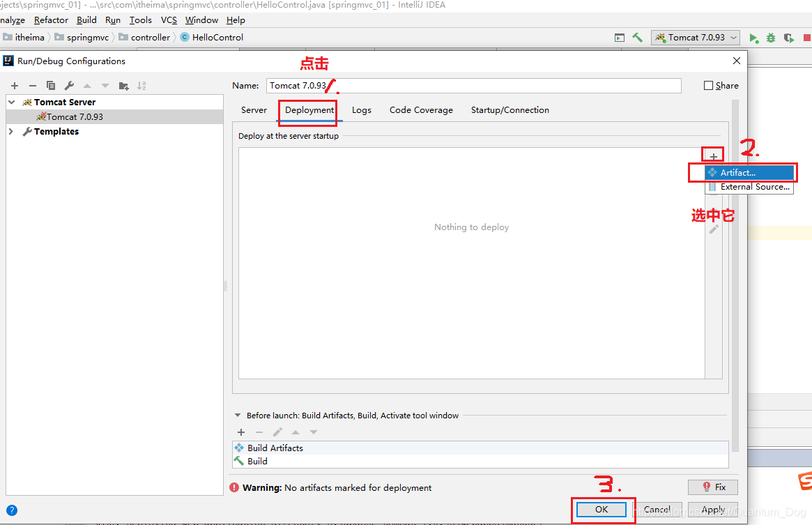Screen dimensions: 812x525
Task: Run with coverage icon in main toolbar
Action: [x=789, y=38]
